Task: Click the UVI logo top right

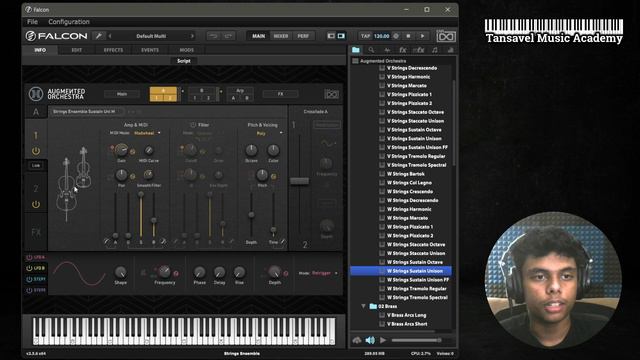Action: [x=446, y=36]
